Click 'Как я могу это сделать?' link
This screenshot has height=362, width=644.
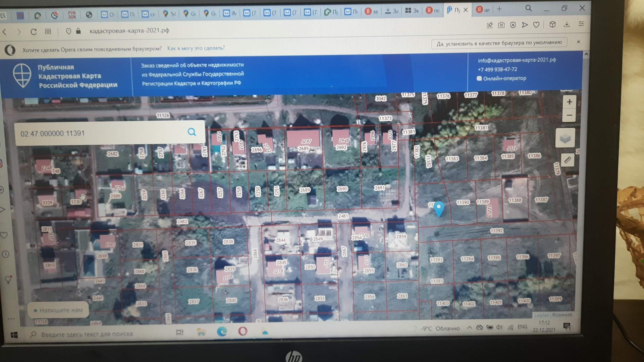(196, 48)
